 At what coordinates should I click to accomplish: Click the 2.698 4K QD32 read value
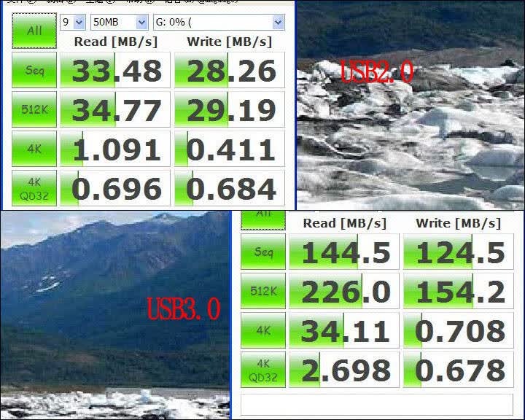point(344,370)
